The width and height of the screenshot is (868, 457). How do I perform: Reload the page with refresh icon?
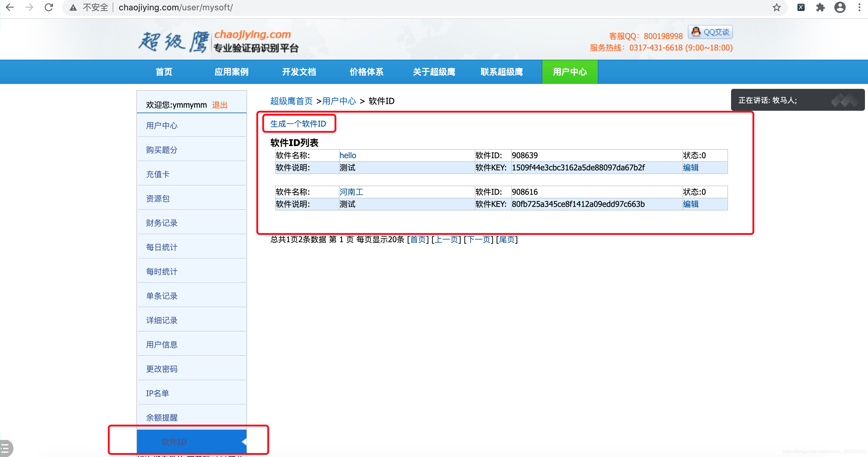coord(49,7)
